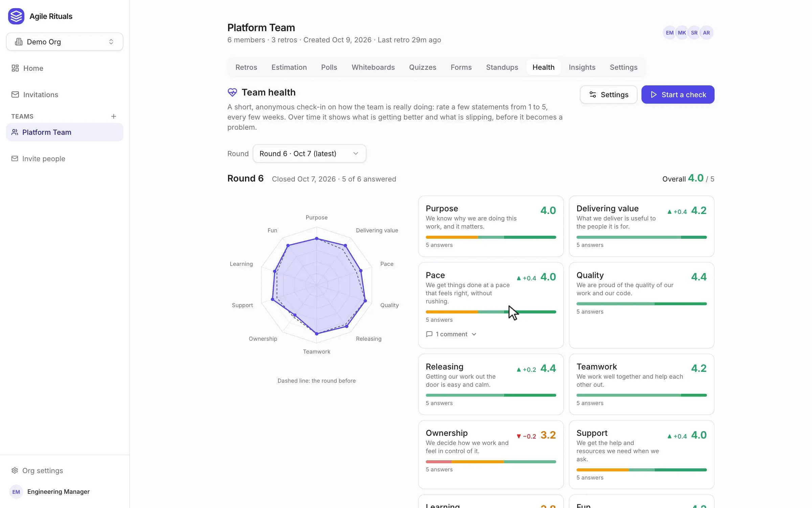Click the Invite people envelope icon
The width and height of the screenshot is (812, 508).
(x=15, y=158)
